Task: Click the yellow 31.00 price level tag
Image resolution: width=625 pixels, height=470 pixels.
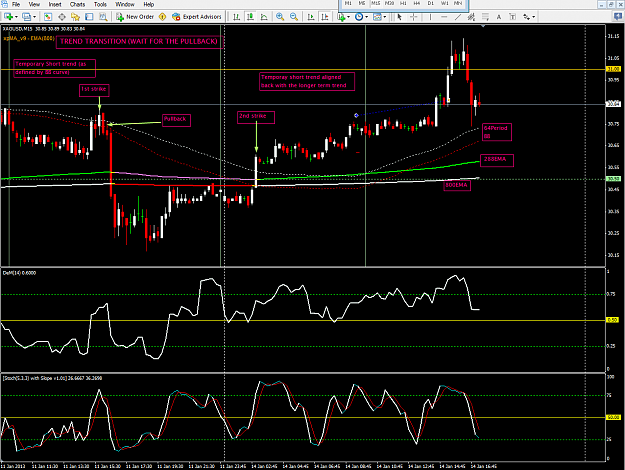Action: (613, 69)
